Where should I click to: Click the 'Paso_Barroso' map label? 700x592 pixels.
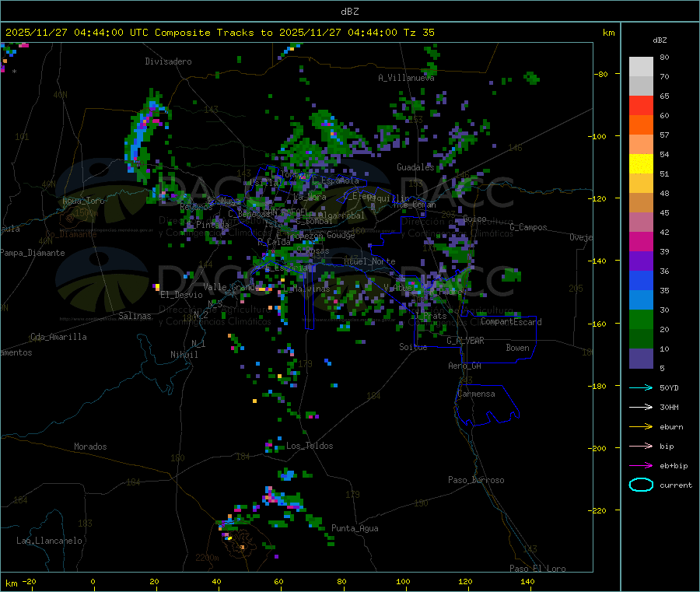coord(476,480)
